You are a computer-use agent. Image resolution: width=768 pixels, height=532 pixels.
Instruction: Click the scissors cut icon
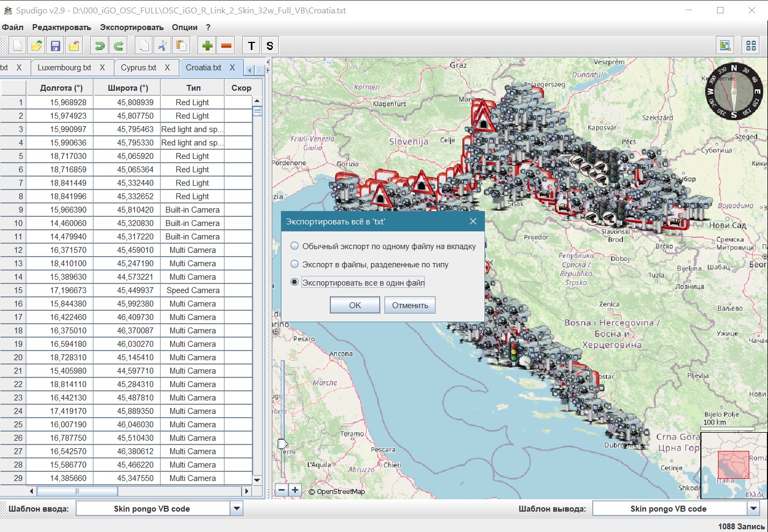pos(162,46)
